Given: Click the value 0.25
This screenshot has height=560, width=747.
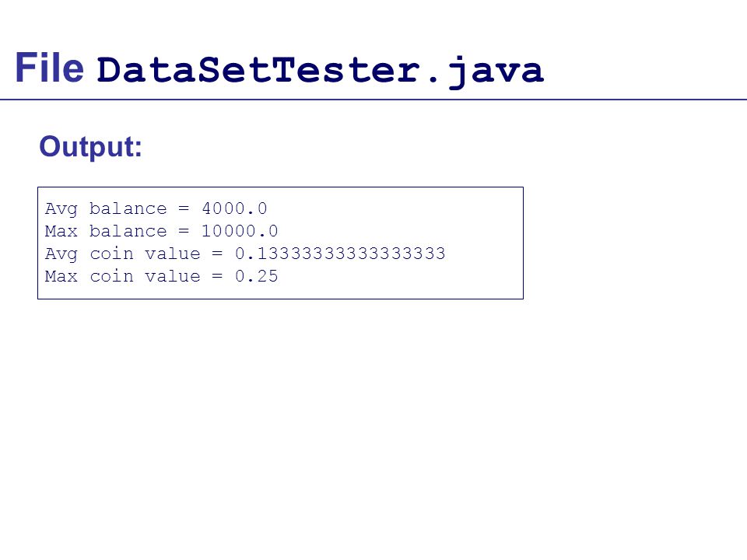Looking at the screenshot, I should point(256,276).
